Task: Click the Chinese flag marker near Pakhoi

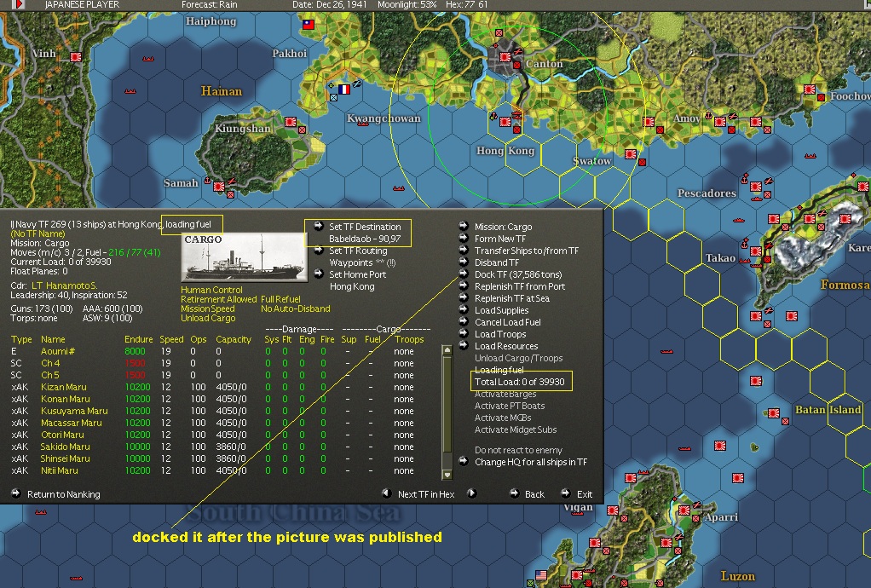Action: click(309, 25)
